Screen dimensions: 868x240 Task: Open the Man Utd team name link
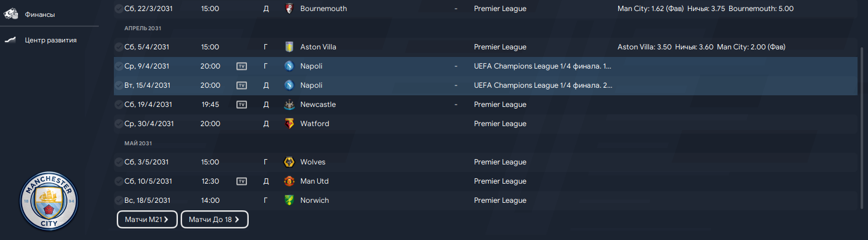pos(314,181)
